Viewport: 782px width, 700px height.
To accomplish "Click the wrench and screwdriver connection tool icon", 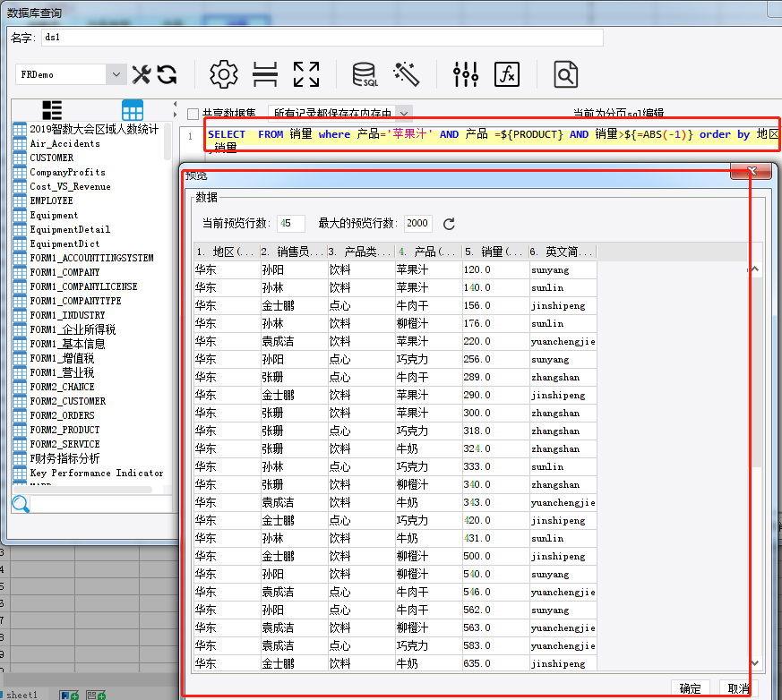I will [142, 74].
